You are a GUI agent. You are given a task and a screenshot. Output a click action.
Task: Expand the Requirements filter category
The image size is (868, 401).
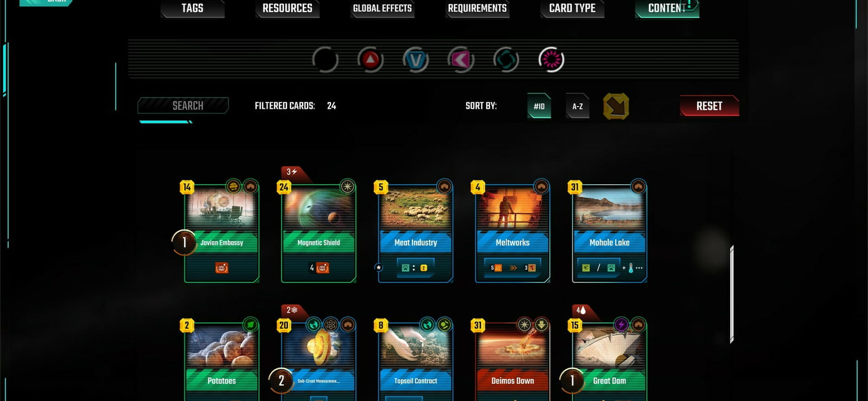click(x=477, y=9)
